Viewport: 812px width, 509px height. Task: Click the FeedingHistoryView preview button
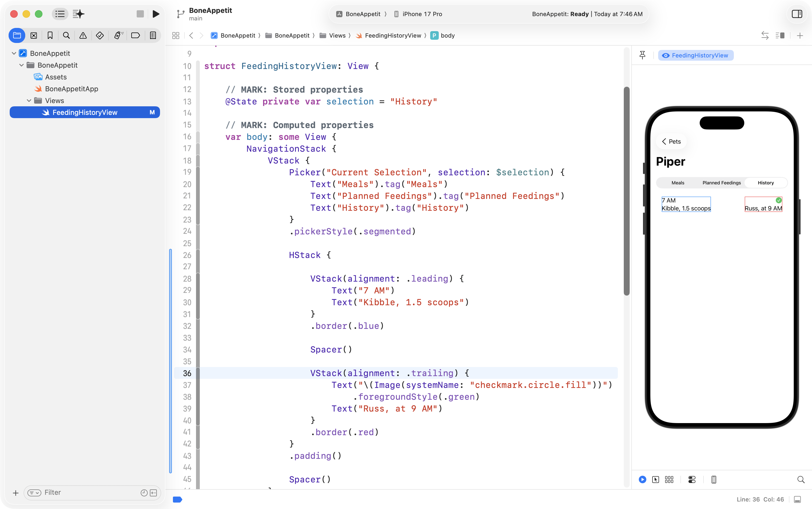coord(695,55)
